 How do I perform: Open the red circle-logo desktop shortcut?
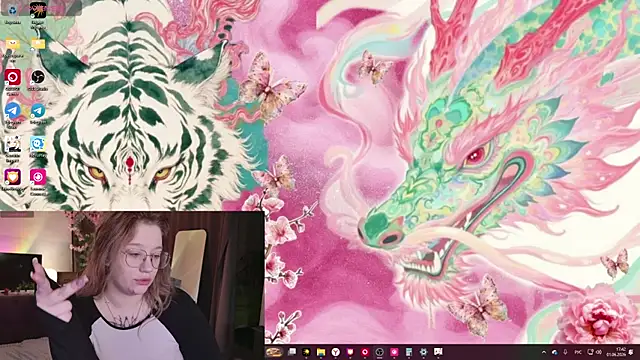tap(13, 80)
